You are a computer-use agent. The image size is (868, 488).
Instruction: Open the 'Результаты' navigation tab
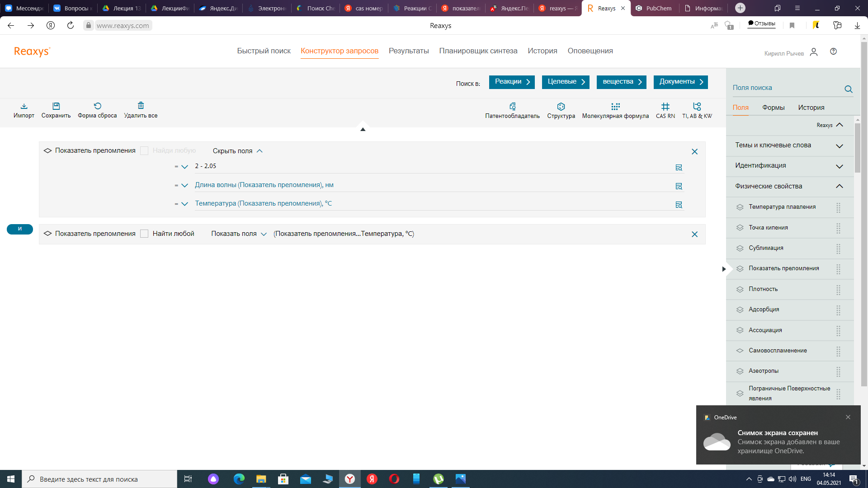pyautogui.click(x=409, y=51)
